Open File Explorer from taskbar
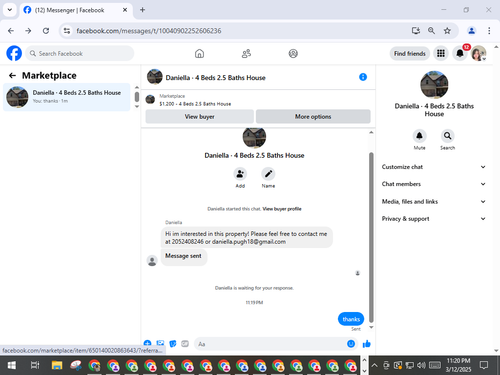 click(57, 365)
